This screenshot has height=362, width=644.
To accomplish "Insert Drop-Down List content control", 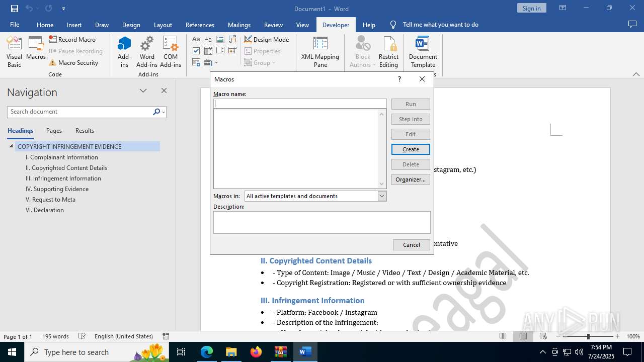I will pos(220,51).
